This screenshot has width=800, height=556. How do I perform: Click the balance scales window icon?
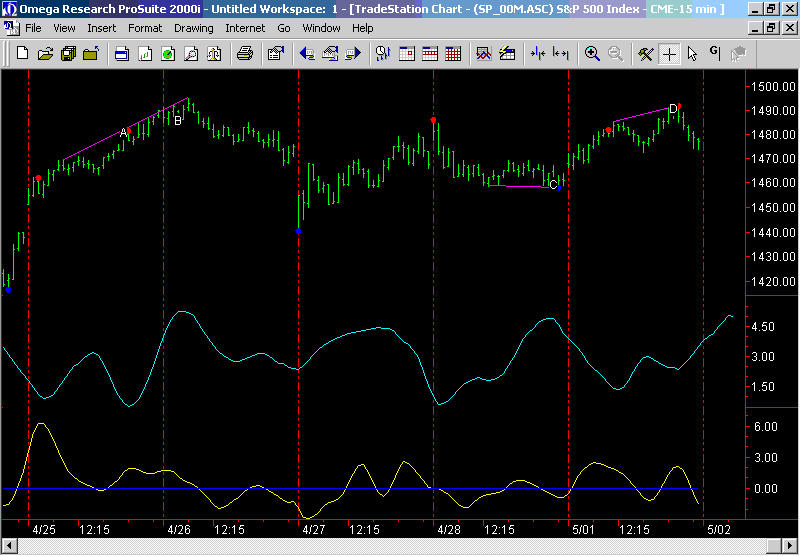pyautogui.click(x=214, y=53)
